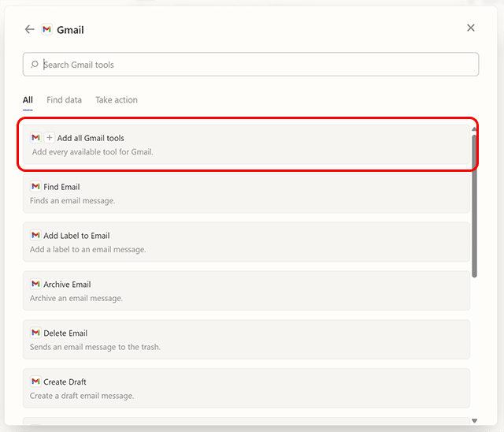
Task: Click the plus icon beside Add all Gmail tools
Action: click(x=49, y=138)
